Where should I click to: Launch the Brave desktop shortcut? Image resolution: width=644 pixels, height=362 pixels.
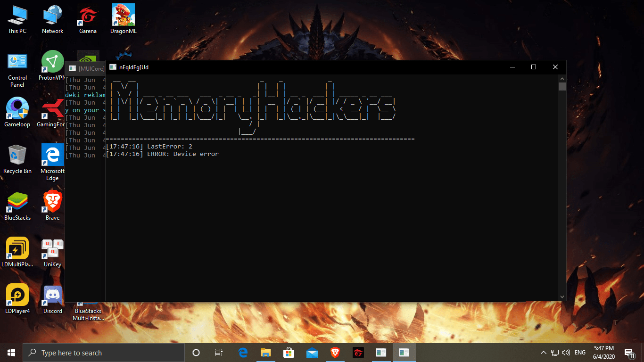(52, 206)
